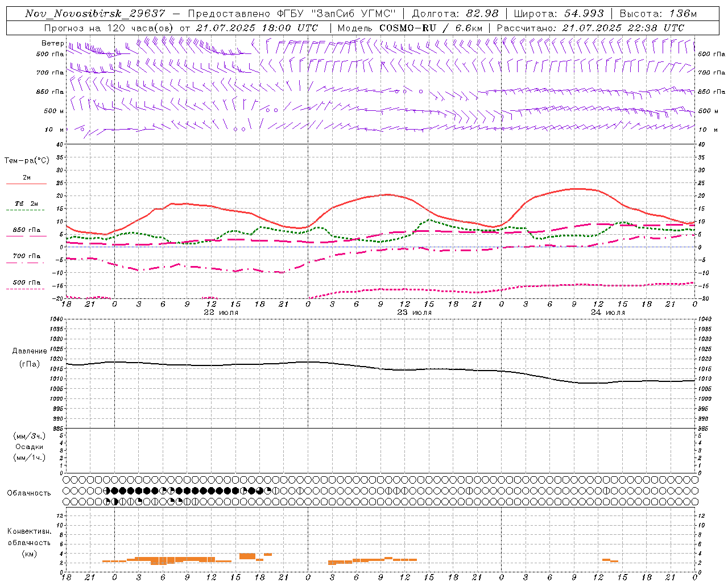Click the 23 июля date label
Image resolution: width=728 pixels, height=582 pixels.
(x=415, y=313)
